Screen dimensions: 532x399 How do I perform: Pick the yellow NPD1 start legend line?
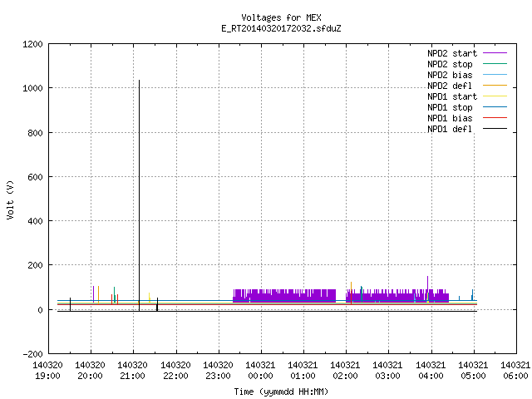495,96
